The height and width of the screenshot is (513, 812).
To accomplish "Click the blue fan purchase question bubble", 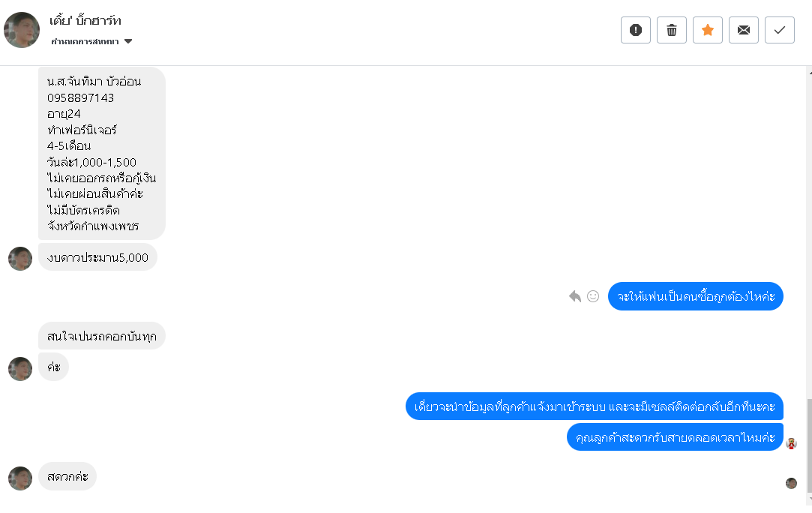I will coord(695,296).
